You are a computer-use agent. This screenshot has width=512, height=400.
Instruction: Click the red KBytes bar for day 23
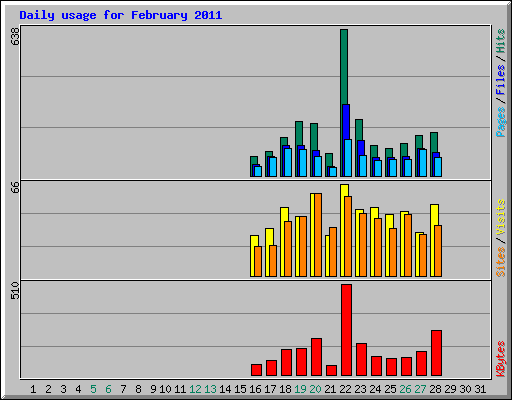[361, 360]
